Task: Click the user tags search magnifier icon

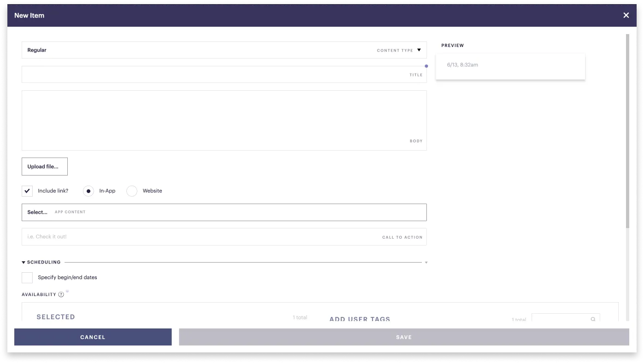Action: [x=593, y=319]
